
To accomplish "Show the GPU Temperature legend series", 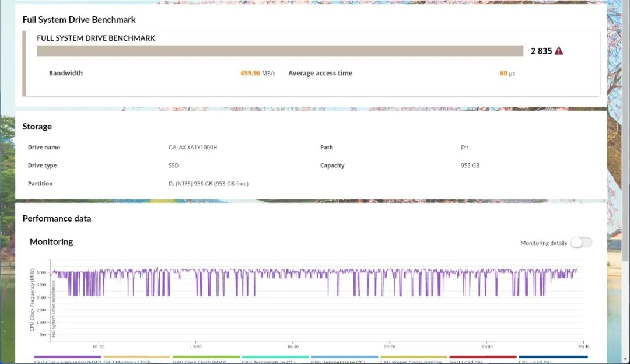I will point(344,360).
